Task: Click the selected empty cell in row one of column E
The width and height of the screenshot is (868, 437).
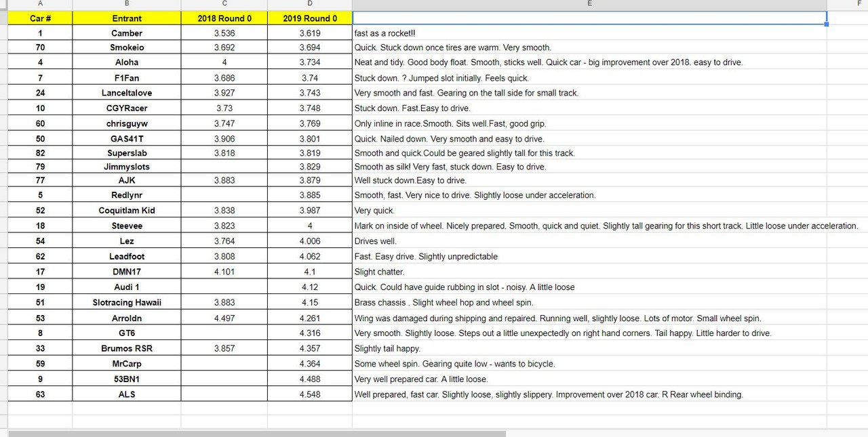Action: 589,18
